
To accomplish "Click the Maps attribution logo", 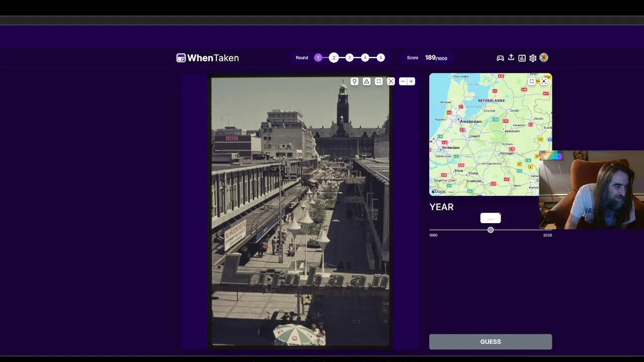I will 438,192.
